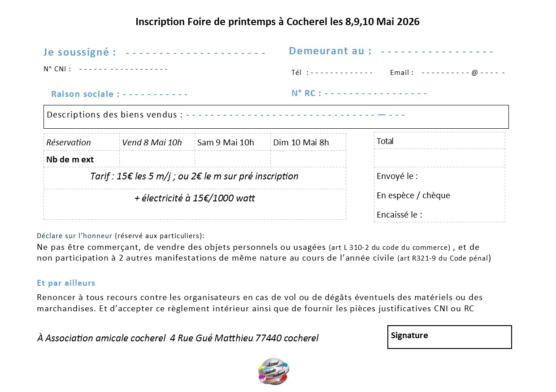Screen dimensions: 556x392
Task: Click the Envoyé le label
Action: tap(397, 176)
